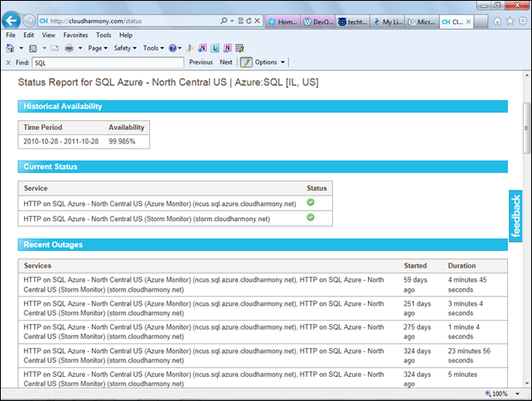
Task: Expand the zoom level dropdown arrow
Action: pos(517,394)
